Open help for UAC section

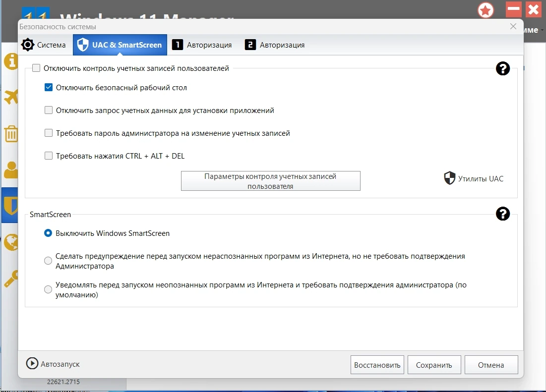[502, 68]
